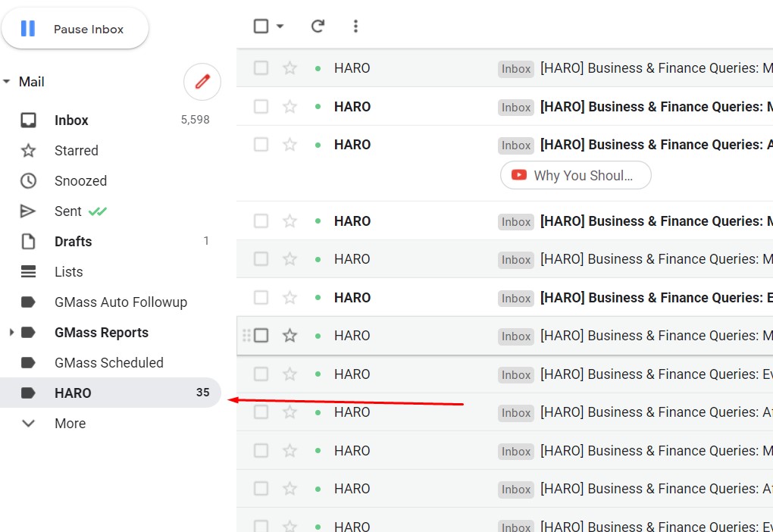Tick checkbox of the topmost HARO email

pos(261,67)
